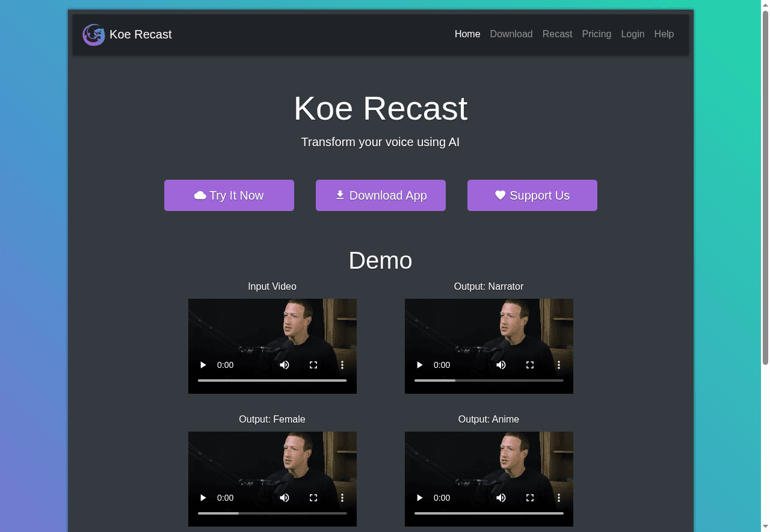Click the Login link
770x532 pixels.
[x=632, y=34]
